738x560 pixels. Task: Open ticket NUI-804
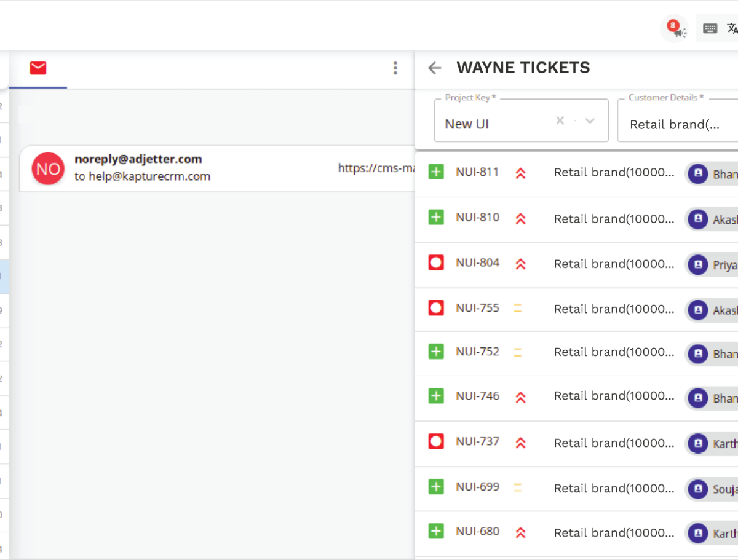[477, 262]
